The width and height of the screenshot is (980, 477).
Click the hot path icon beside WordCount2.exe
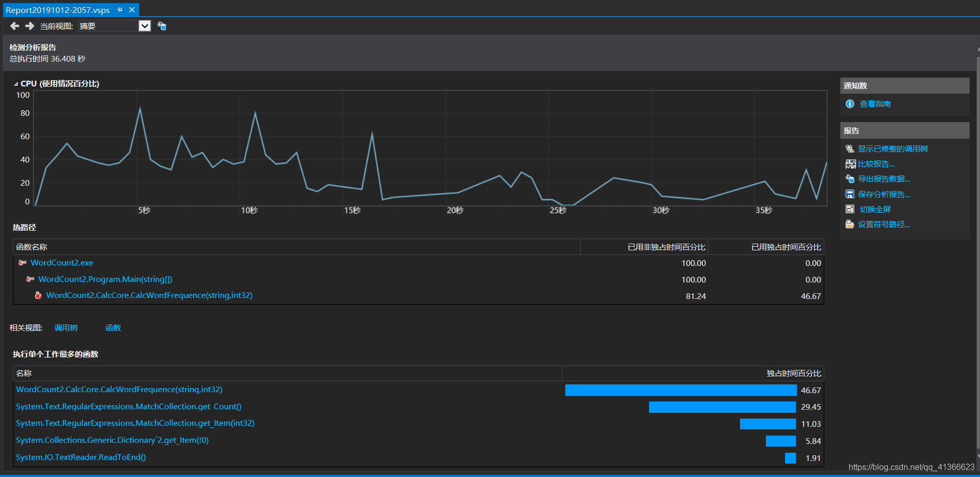(22, 263)
